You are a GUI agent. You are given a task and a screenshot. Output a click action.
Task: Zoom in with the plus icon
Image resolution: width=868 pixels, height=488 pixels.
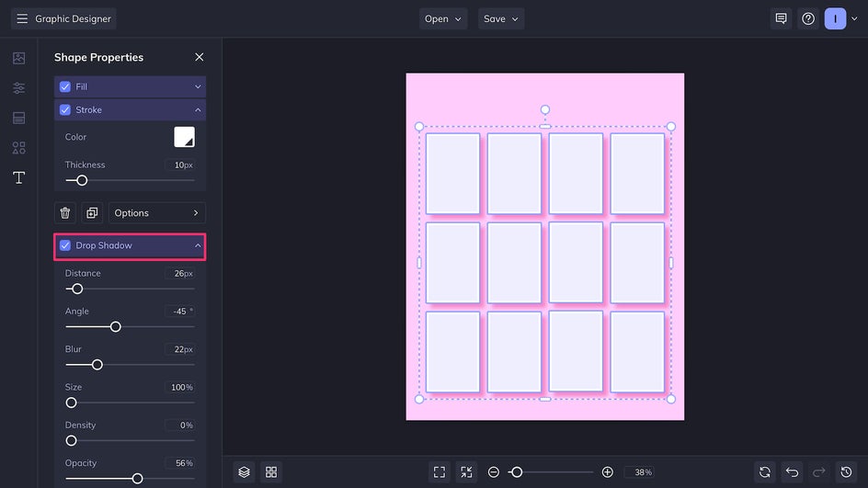tap(607, 472)
